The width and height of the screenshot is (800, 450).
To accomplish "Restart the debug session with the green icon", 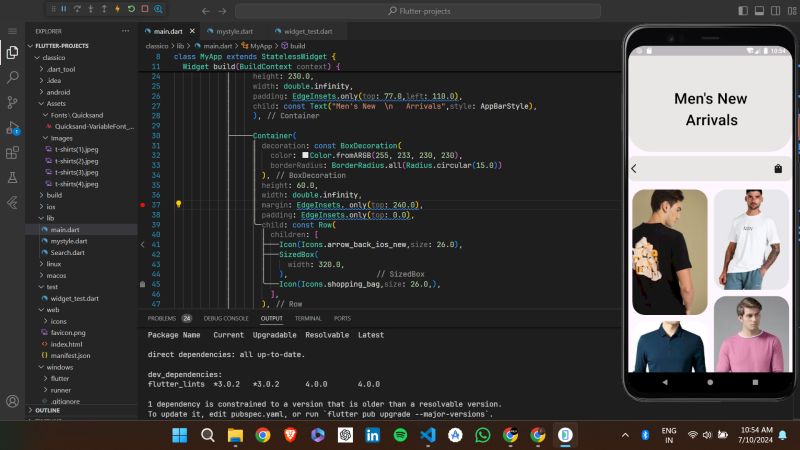I will tap(131, 9).
